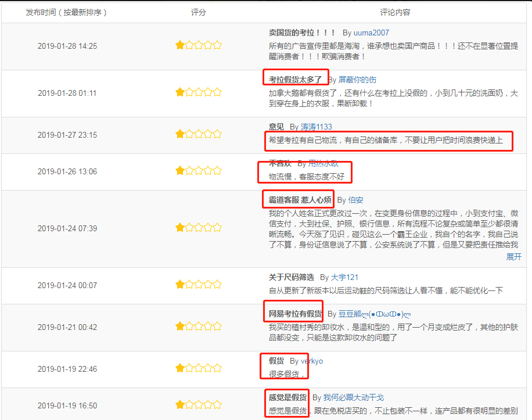Click review text about 运动鞋的尺码筛选
532x420 pixels.
pos(386,290)
